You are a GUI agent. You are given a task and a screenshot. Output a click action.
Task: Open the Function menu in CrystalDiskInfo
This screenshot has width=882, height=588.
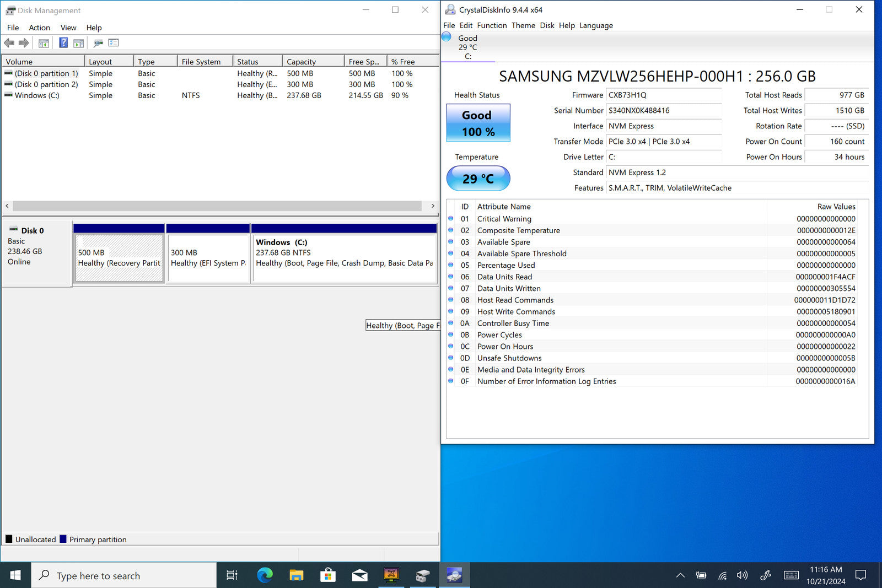(492, 25)
